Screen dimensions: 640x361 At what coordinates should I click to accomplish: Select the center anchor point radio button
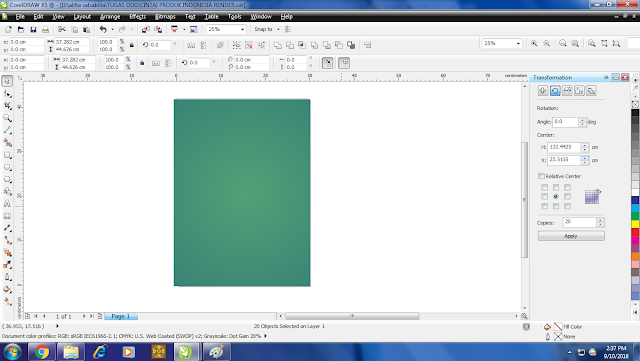point(556,196)
